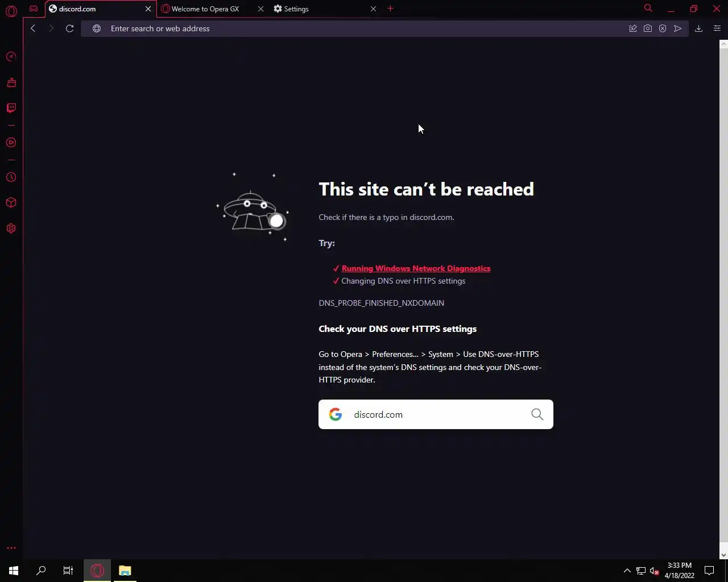
Task: Reload the current page
Action: (x=69, y=28)
